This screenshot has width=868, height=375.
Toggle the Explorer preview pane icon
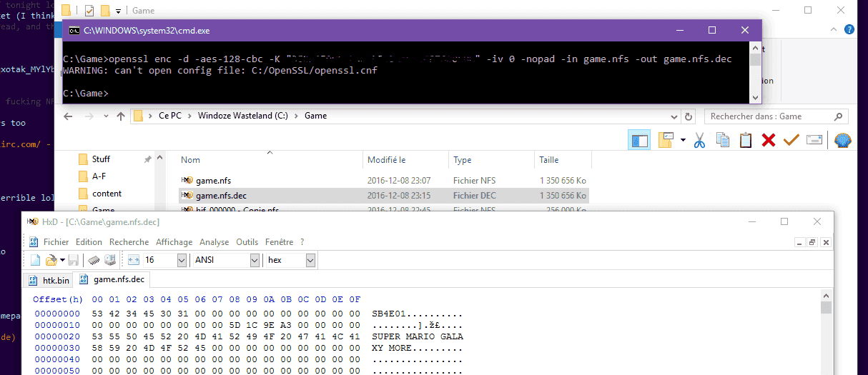click(639, 140)
